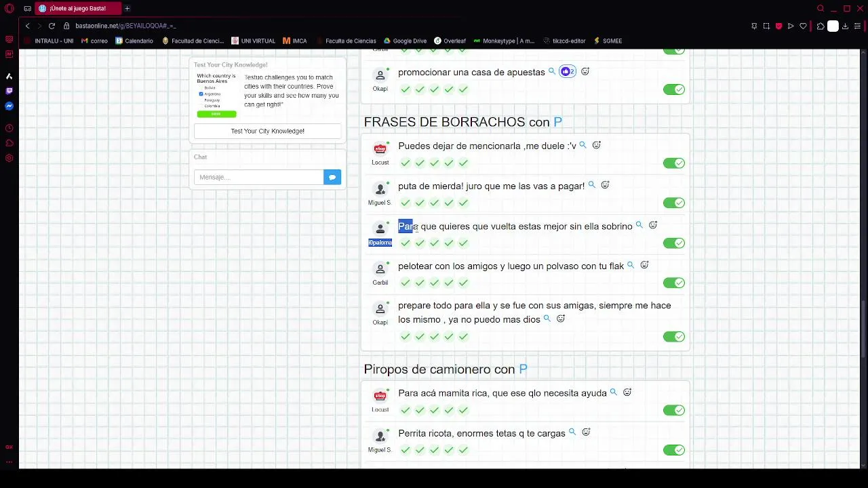Search the 'puta de mierda' answer
The height and width of the screenshot is (488, 868).
click(592, 185)
